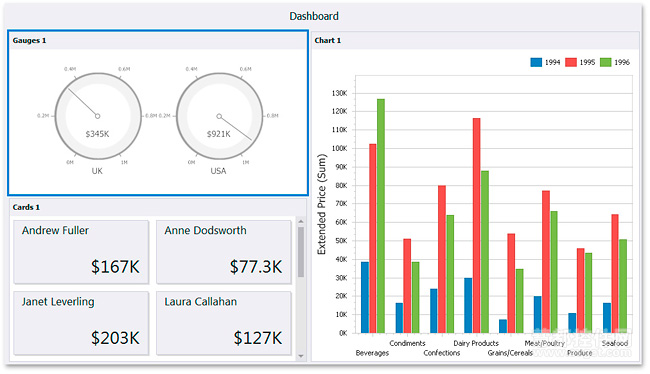Select the red 1995 Dairy Products bar
This screenshot has height=374, width=650.
tap(477, 226)
